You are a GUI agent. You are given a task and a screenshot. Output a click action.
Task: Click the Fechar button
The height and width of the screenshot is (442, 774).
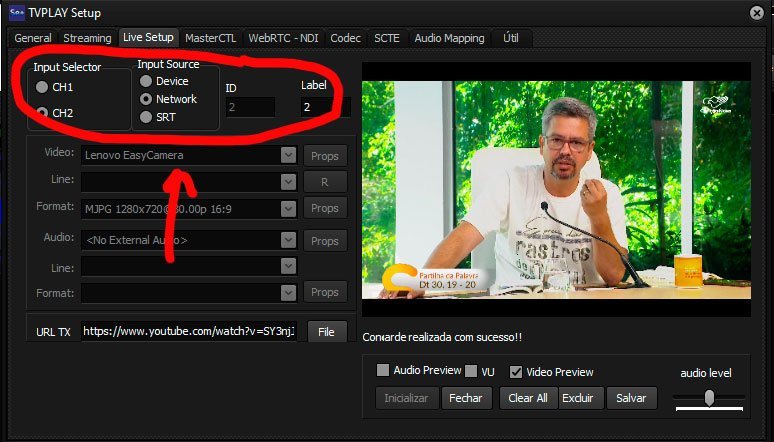(x=465, y=398)
